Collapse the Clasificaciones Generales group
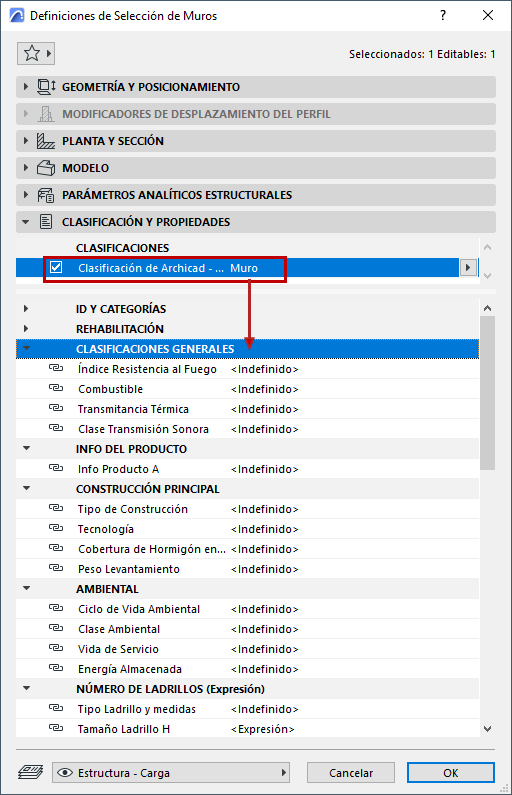This screenshot has height=795, width=512. [26, 348]
